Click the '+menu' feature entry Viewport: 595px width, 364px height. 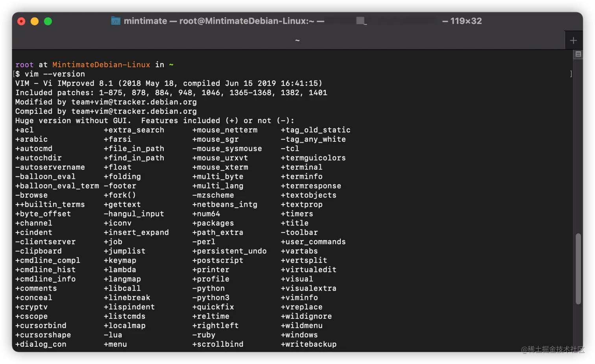pyautogui.click(x=115, y=344)
